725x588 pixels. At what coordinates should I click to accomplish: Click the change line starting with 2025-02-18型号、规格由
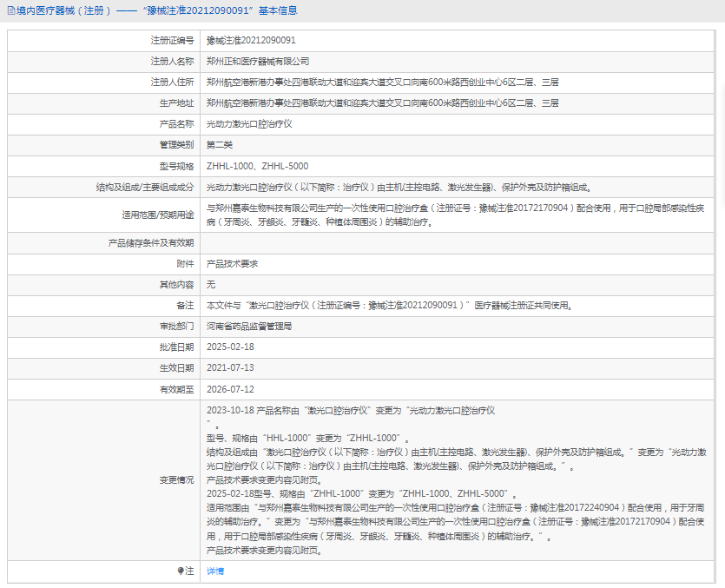point(362,494)
